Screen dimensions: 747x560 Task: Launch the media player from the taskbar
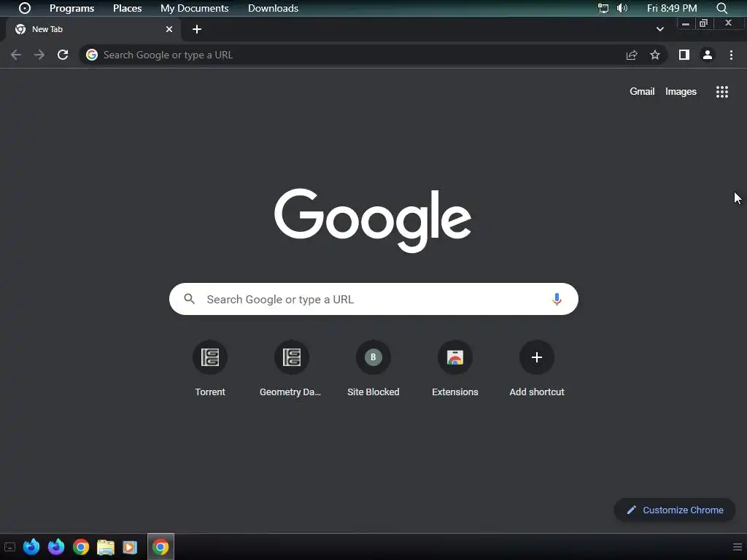(x=130, y=547)
